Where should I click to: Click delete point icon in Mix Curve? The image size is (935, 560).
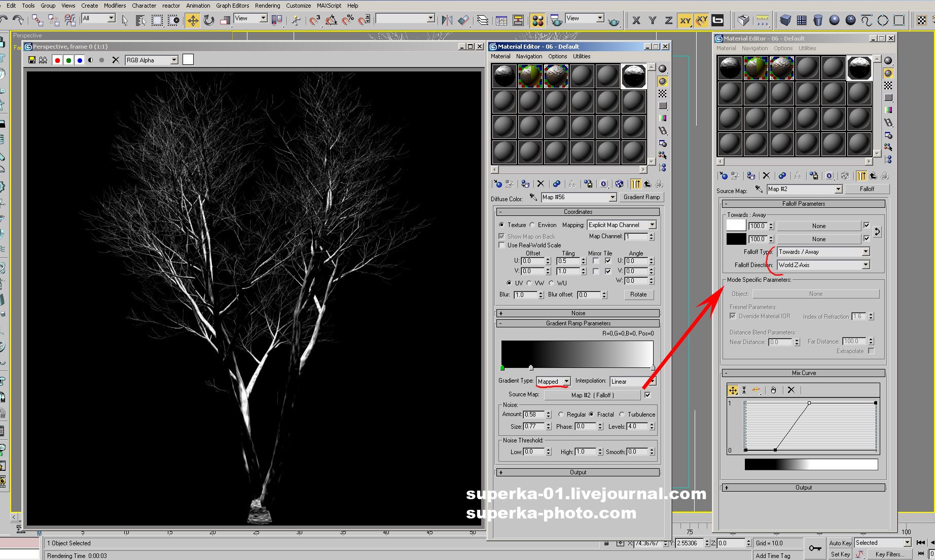(x=791, y=390)
